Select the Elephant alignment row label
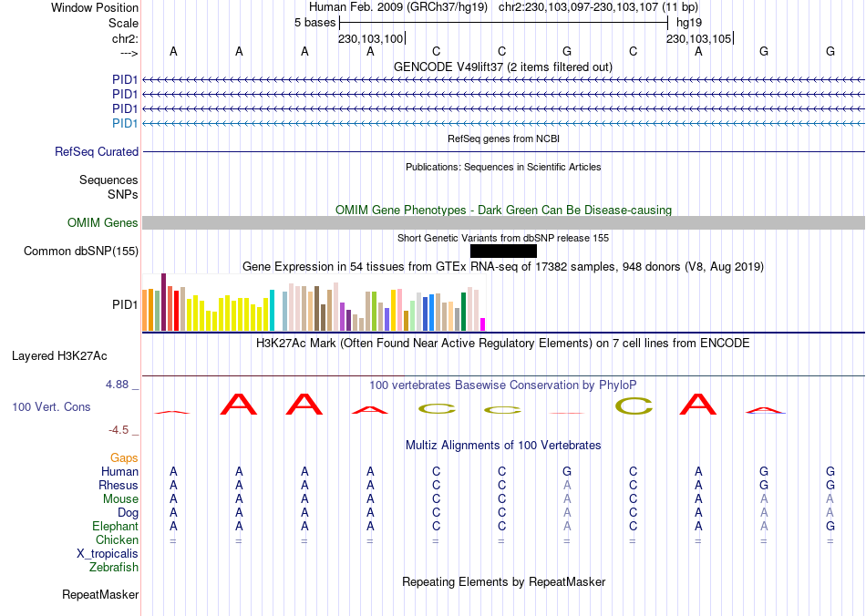Screen dimensions: 866x616 [x=115, y=526]
